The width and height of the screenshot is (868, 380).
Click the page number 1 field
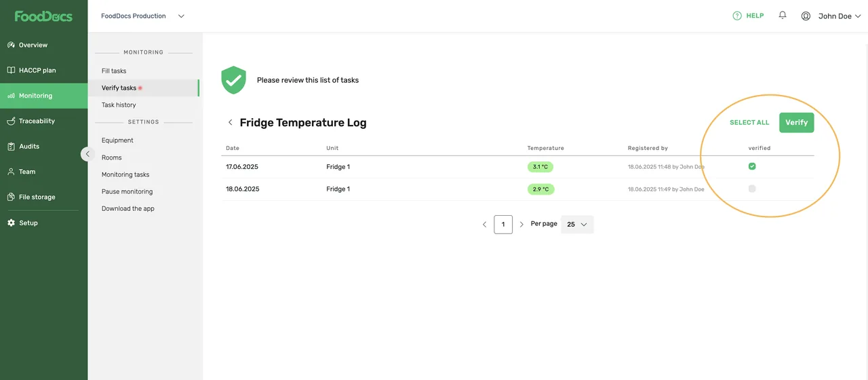[503, 225]
